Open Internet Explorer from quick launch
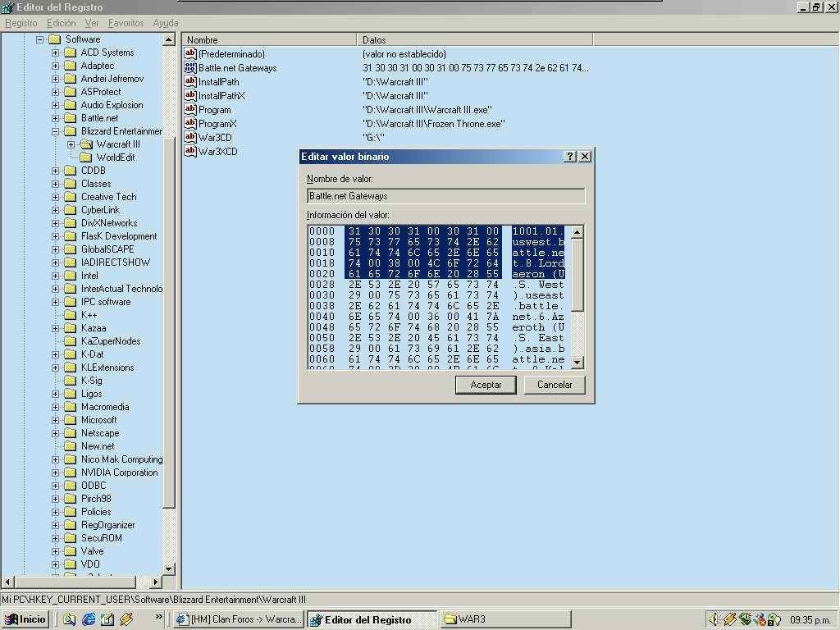 [x=89, y=619]
